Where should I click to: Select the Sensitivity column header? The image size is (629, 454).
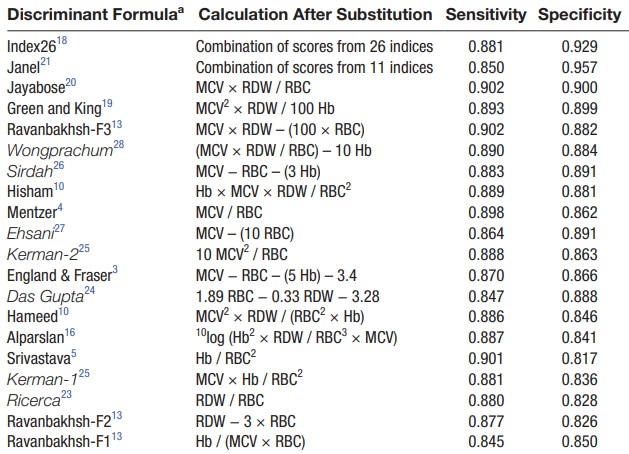click(486, 15)
